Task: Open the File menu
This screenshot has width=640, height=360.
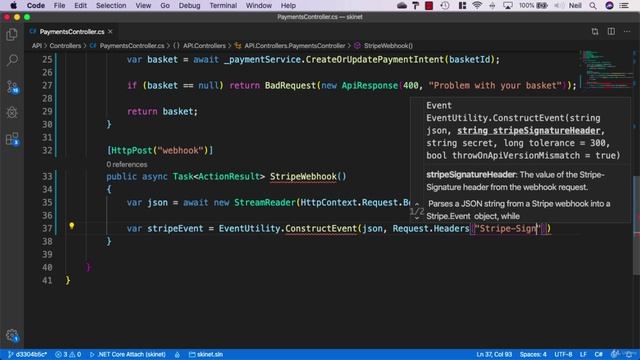Action: pos(59,6)
